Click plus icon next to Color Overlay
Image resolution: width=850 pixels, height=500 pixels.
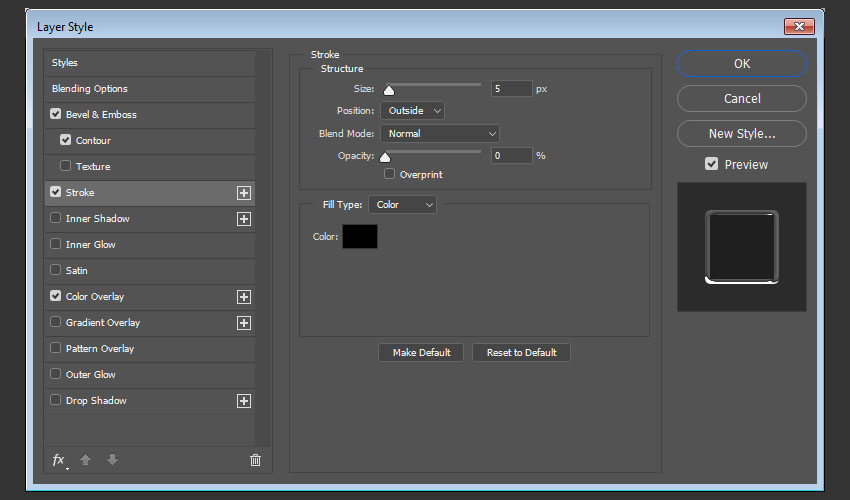(x=243, y=297)
